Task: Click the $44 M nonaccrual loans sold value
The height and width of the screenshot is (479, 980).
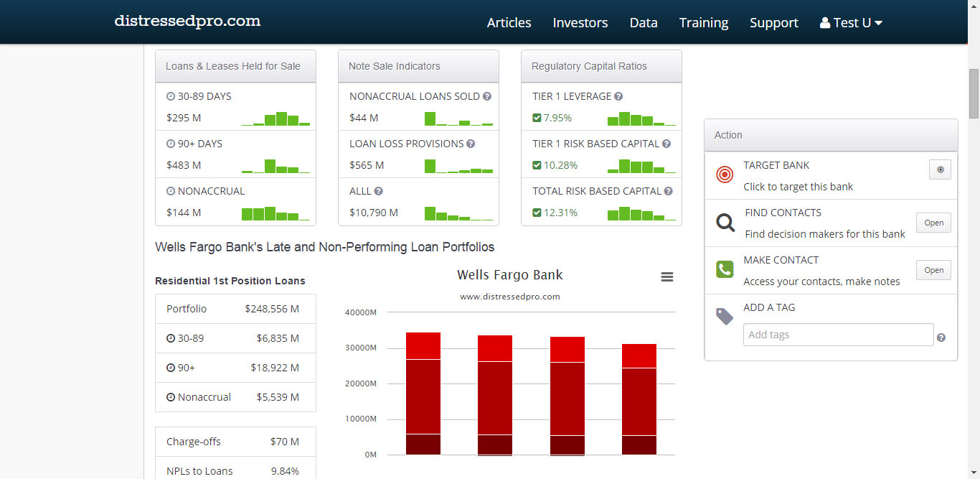Action: pyautogui.click(x=364, y=118)
